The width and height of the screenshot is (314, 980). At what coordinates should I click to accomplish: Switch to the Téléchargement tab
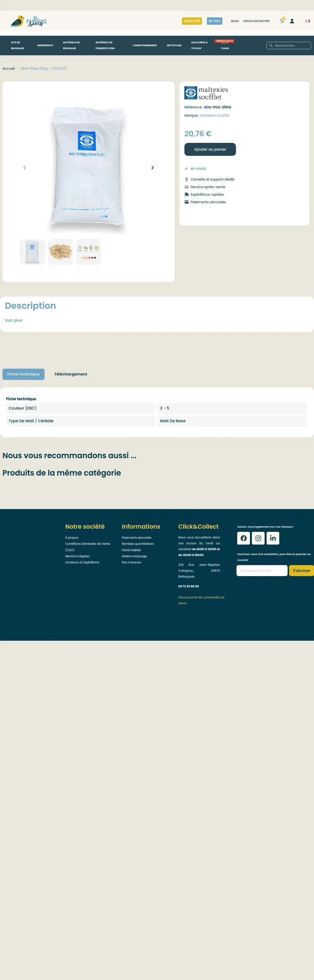[71, 374]
